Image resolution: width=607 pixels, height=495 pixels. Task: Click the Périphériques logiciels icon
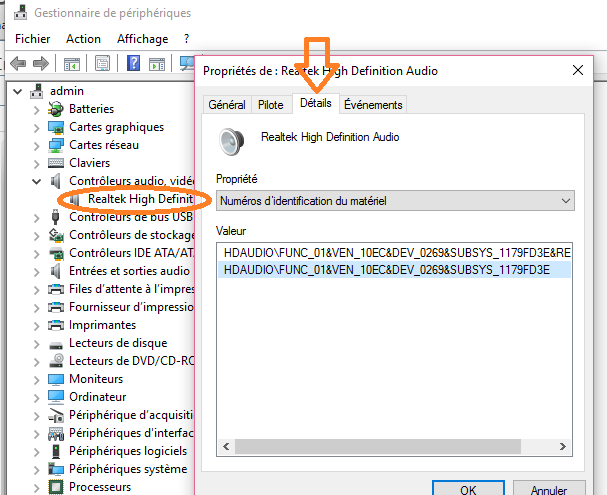click(56, 451)
